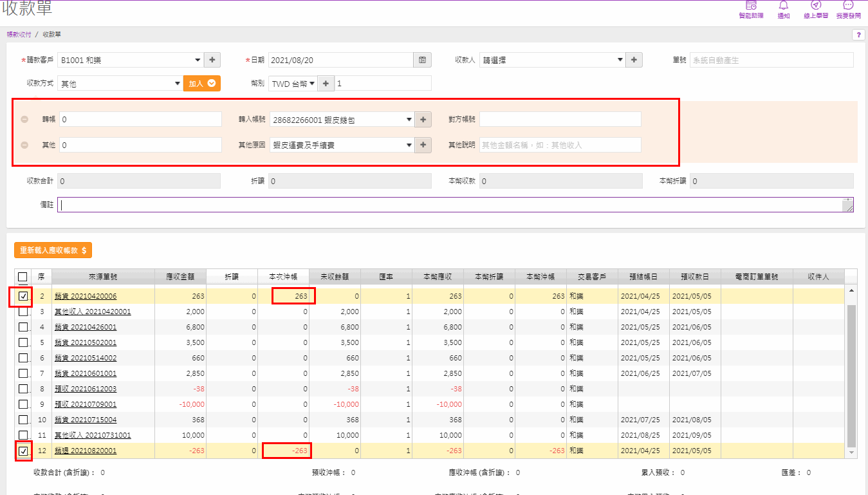Click the 來源單號 column header
Screen dimensions: 868x495
pos(103,277)
